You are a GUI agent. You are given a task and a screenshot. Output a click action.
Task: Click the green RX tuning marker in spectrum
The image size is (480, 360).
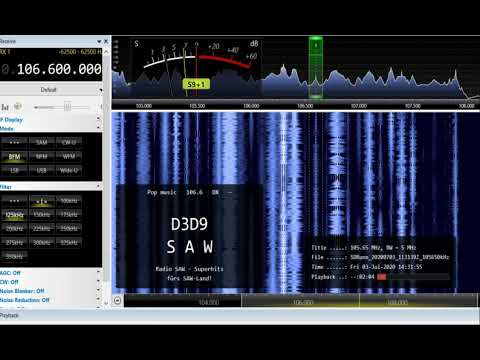click(x=315, y=68)
